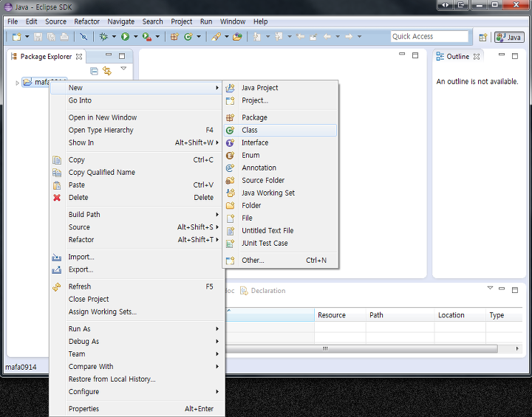Click the Debug bug toolbar icon
The height and width of the screenshot is (417, 532).
click(x=103, y=37)
